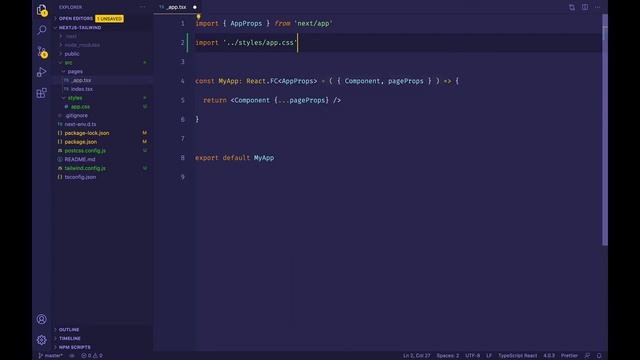Open the Source Control view
The height and width of the screenshot is (360, 640).
pyautogui.click(x=42, y=51)
